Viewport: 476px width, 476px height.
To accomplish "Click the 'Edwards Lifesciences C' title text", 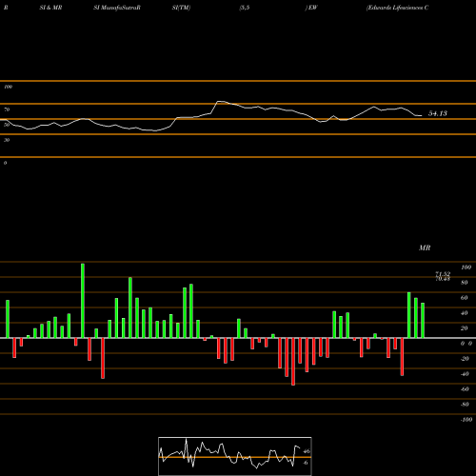I will pyautogui.click(x=397, y=8).
